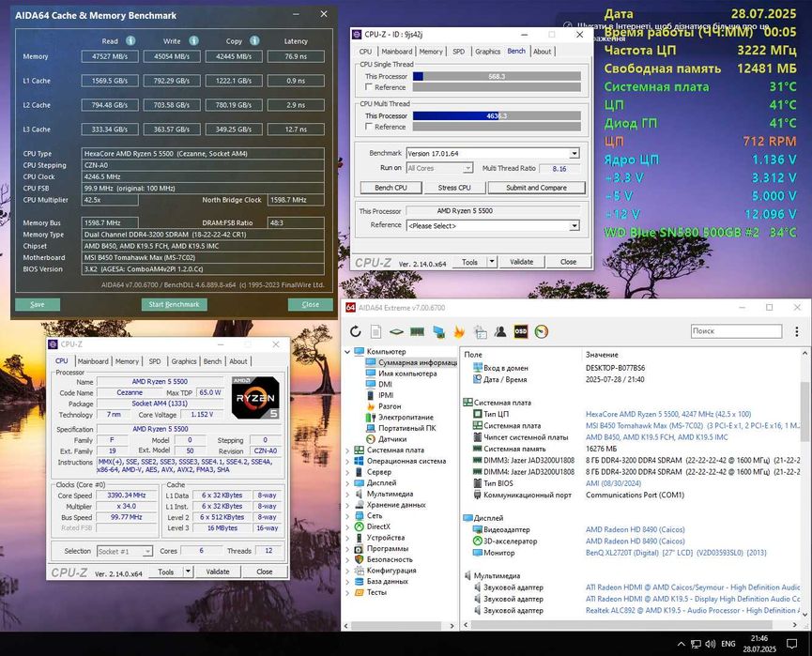Launch the flame stability test icon

[x=459, y=331]
